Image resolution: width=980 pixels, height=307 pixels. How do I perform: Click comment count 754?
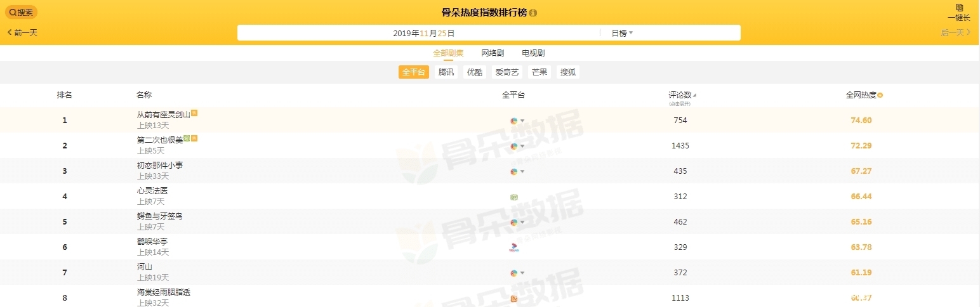pyautogui.click(x=680, y=121)
